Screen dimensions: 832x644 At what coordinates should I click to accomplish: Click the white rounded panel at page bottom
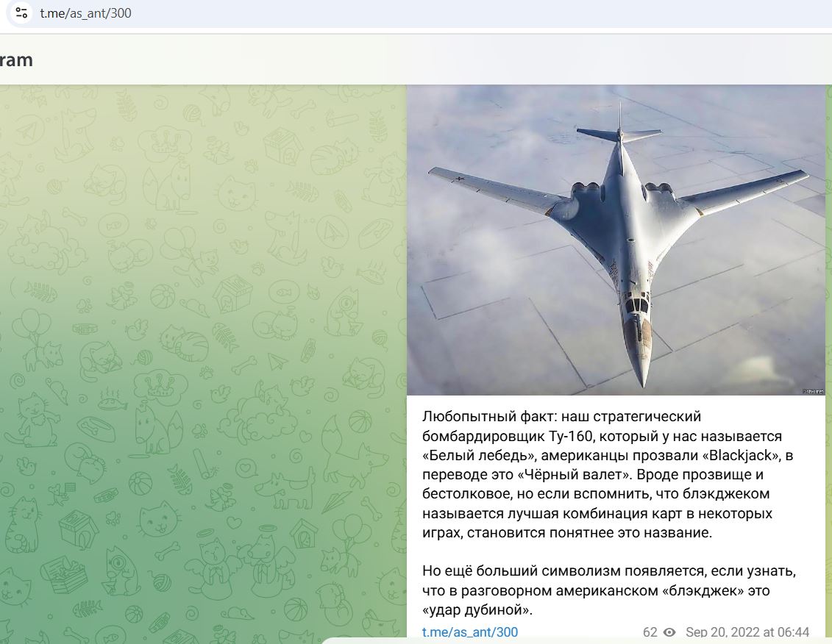click(x=576, y=641)
